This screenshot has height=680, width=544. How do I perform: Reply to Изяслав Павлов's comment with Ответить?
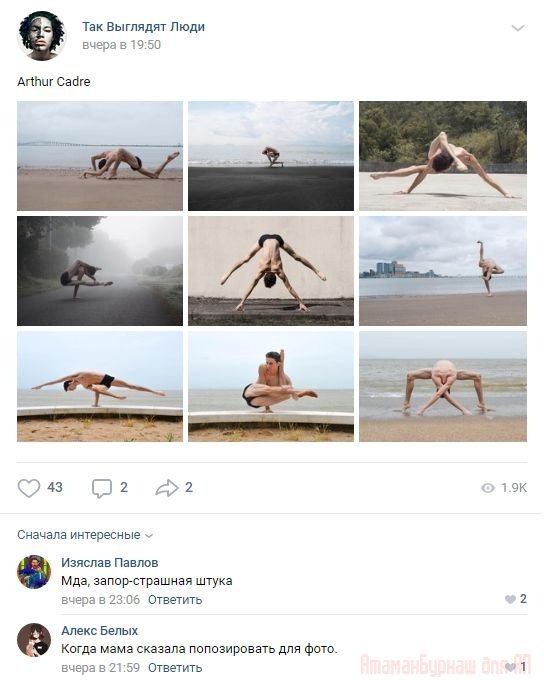(x=175, y=600)
